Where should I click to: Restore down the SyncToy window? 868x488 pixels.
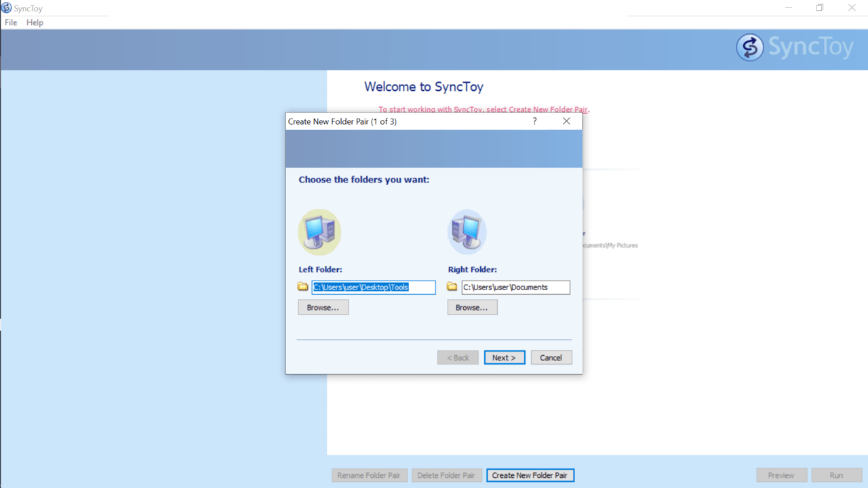(x=820, y=8)
